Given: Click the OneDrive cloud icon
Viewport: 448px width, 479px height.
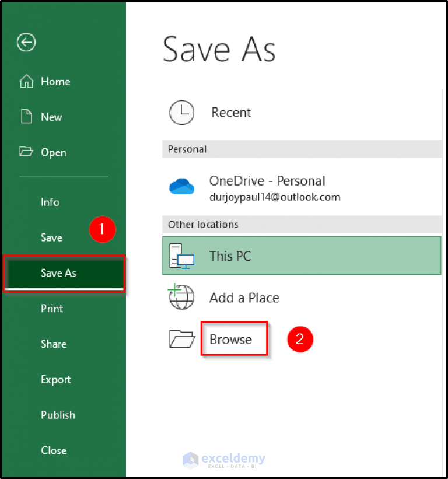Looking at the screenshot, I should (x=181, y=186).
